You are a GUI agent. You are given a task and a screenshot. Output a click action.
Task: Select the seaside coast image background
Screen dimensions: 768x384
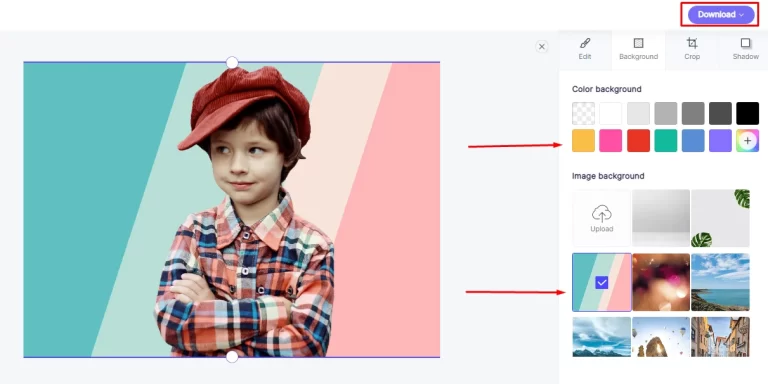(x=720, y=282)
